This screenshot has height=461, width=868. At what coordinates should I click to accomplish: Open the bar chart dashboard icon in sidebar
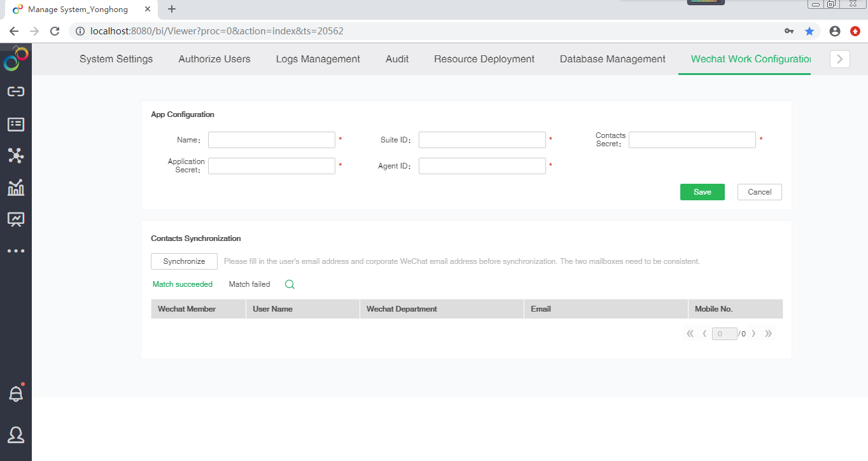16,188
